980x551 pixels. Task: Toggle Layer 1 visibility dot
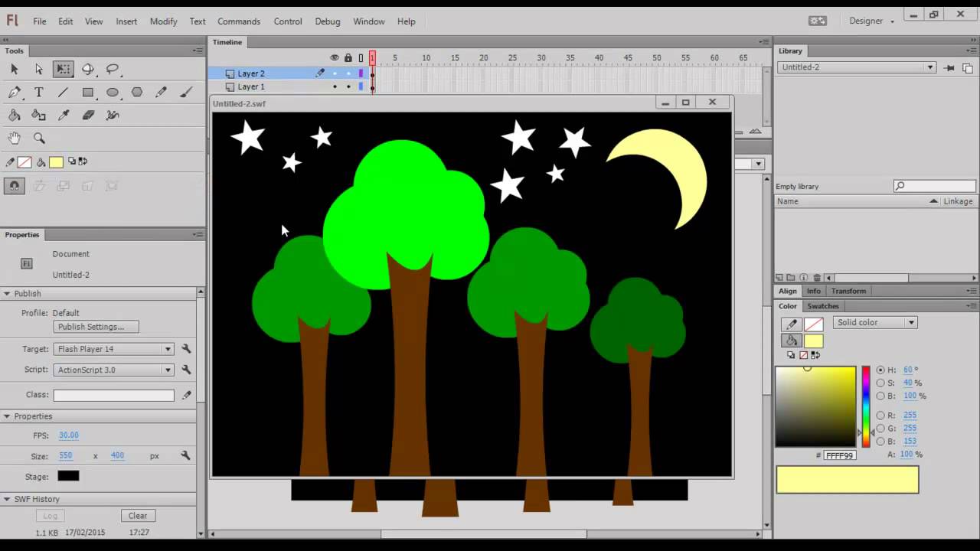pyautogui.click(x=335, y=86)
